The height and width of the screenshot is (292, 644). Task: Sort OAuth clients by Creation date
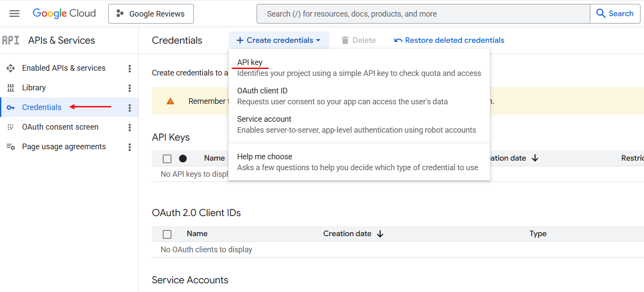pyautogui.click(x=353, y=234)
